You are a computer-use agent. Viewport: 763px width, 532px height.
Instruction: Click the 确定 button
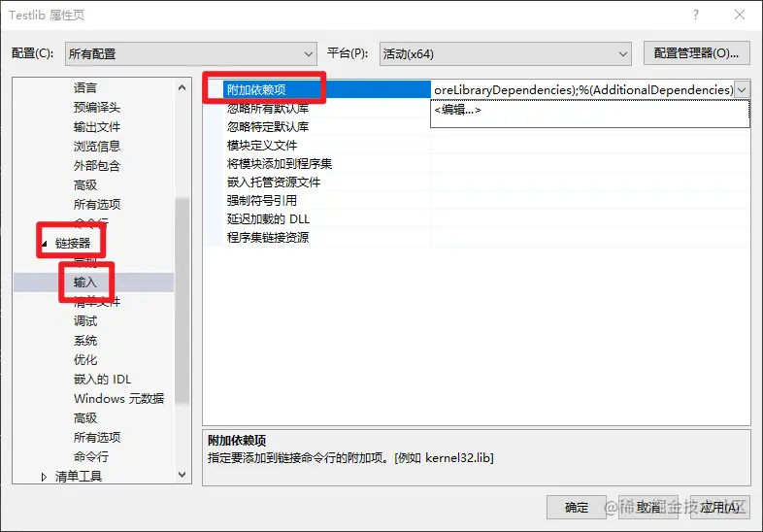click(577, 508)
